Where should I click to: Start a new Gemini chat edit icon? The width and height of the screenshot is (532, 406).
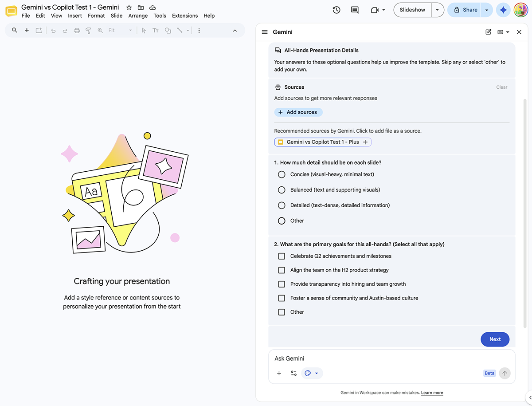point(489,32)
